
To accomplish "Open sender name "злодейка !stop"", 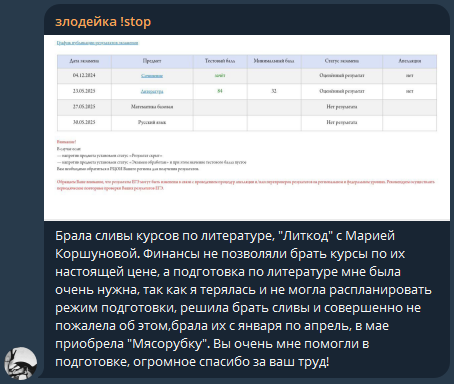I will point(103,22).
